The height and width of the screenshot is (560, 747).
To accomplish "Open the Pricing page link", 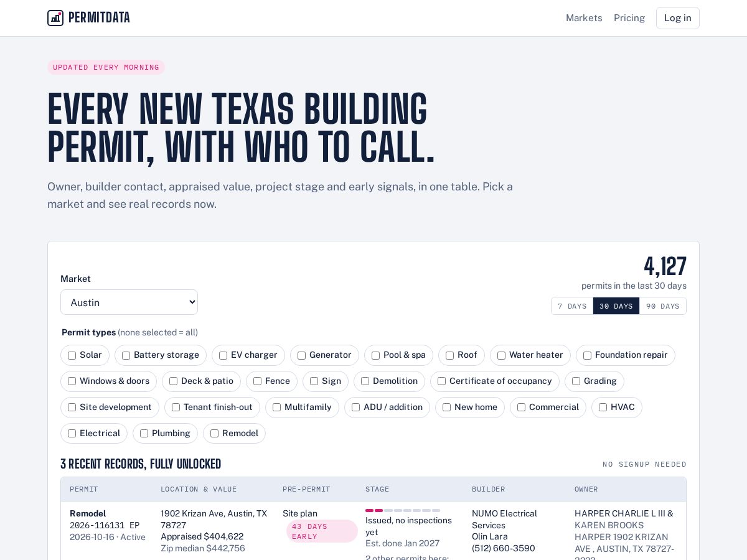I will click(x=629, y=18).
